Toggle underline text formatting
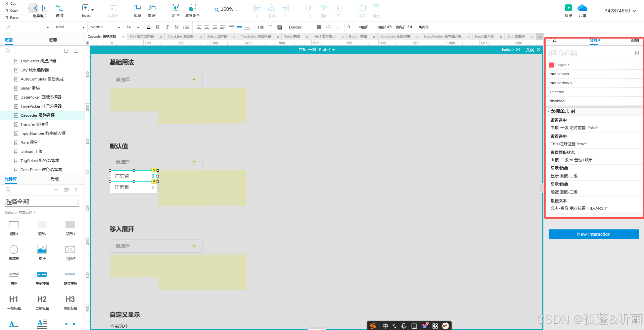This screenshot has width=644, height=330. 177,27
